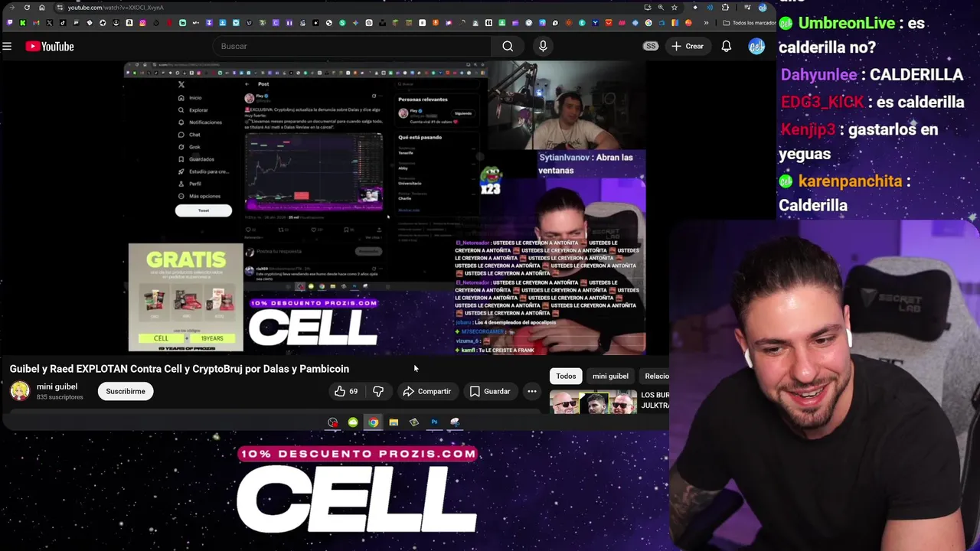Click the Compartir share button
Viewport: 980px width, 551px height.
[x=427, y=391]
